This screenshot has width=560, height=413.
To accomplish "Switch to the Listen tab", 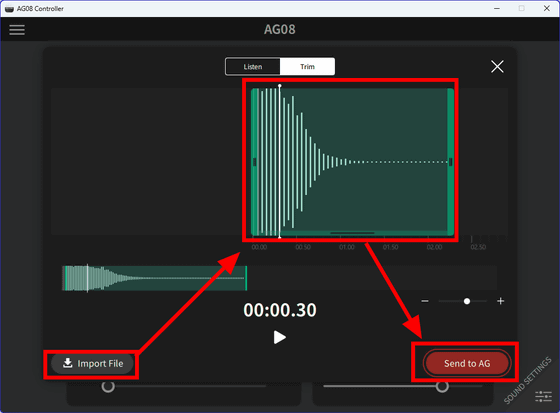I will [x=253, y=66].
